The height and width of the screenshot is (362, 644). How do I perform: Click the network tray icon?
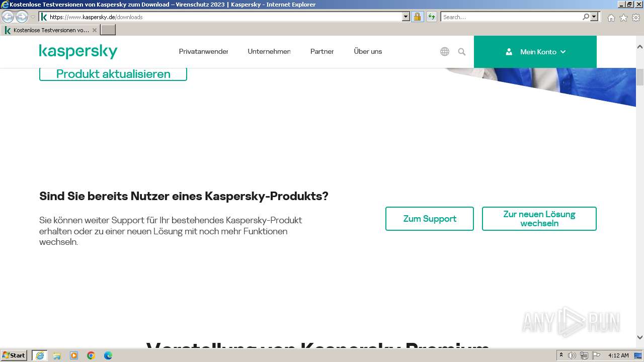pos(584,355)
